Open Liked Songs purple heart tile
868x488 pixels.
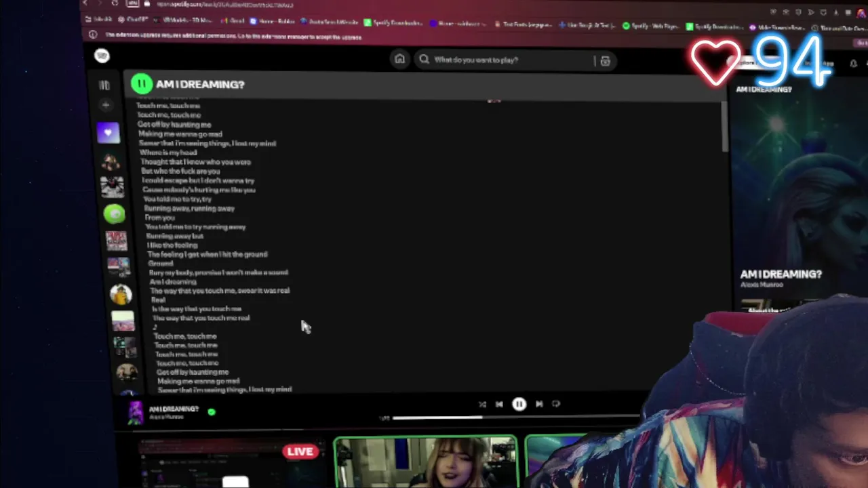[108, 133]
